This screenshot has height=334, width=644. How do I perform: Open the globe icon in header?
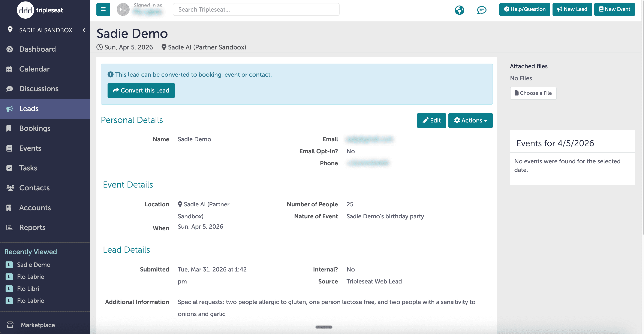(x=459, y=10)
